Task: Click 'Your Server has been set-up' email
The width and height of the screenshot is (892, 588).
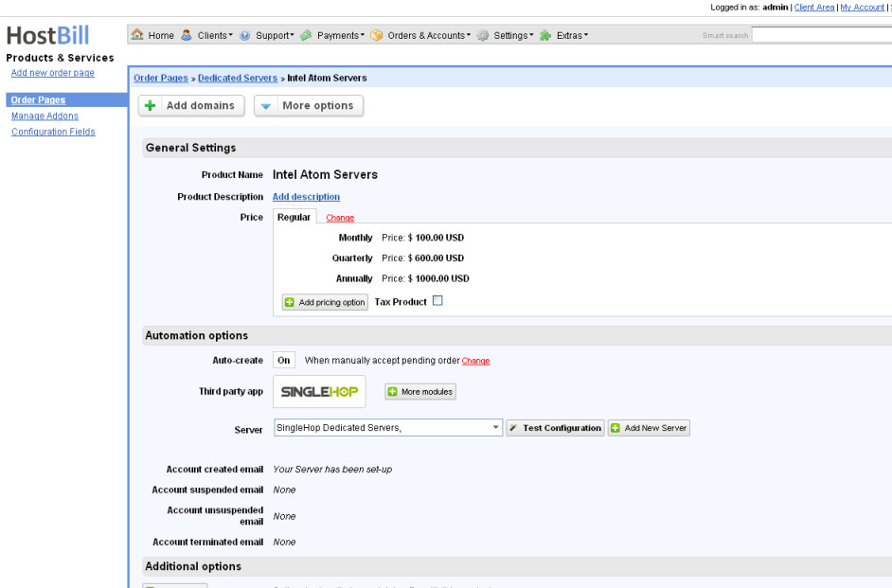Action: pos(332,469)
